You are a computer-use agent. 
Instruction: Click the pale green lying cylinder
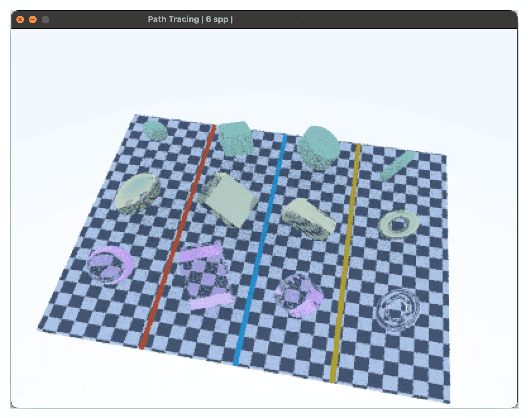point(308,219)
